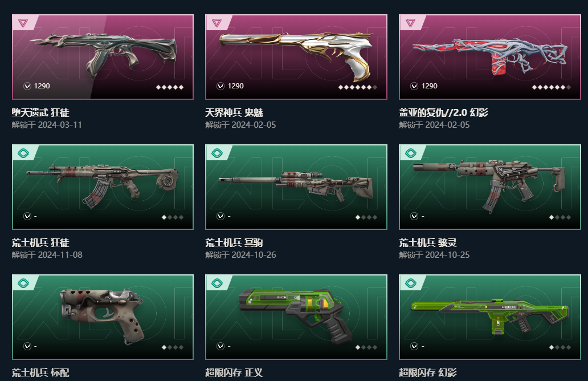This screenshot has width=588, height=381.
Task: Click the pink tier badge on 盖亚的复仇//2.0 幻影 card
Action: pos(411,23)
